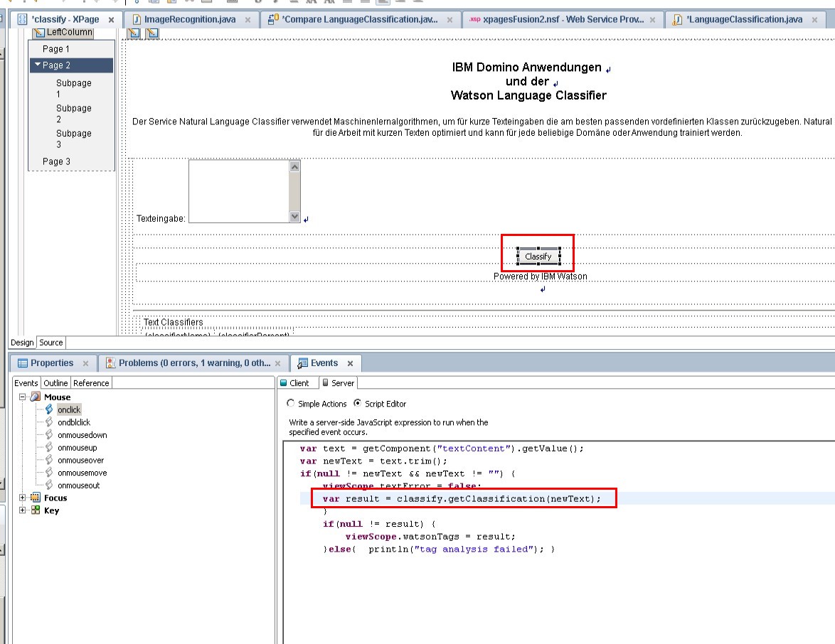This screenshot has width=835, height=644.
Task: Click in the server-side JavaScript code editor
Action: (x=559, y=543)
